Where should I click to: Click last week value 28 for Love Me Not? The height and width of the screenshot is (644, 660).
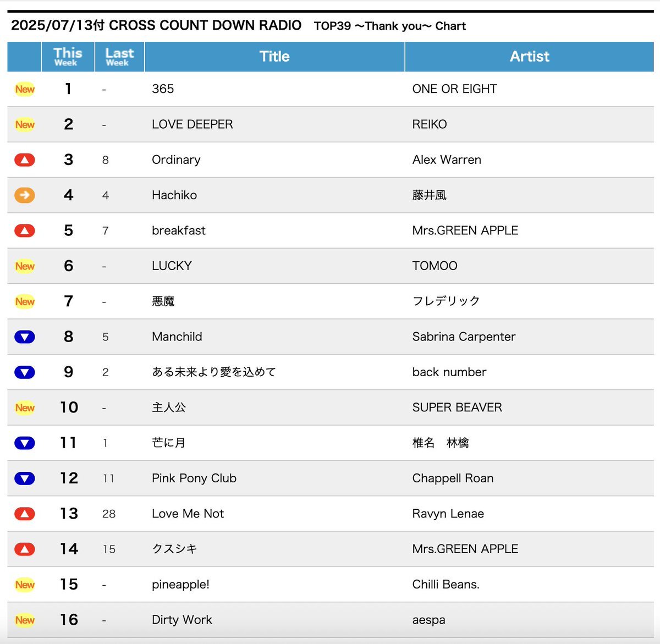tap(109, 514)
